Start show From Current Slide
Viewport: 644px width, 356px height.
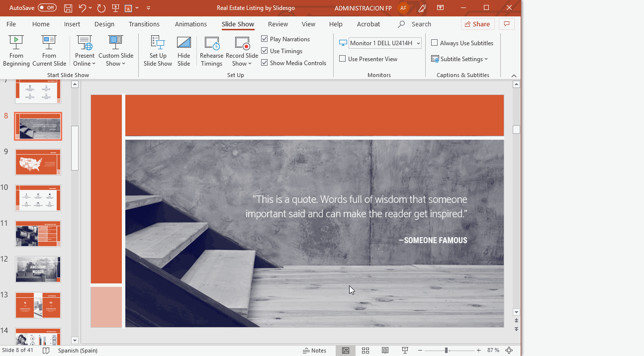coord(49,51)
